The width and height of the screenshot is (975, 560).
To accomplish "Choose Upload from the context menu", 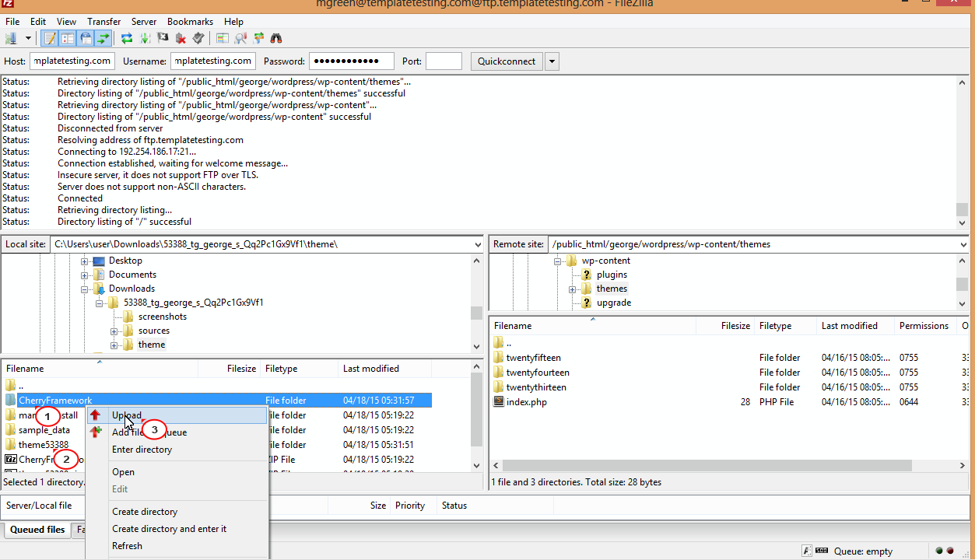I will (x=126, y=415).
